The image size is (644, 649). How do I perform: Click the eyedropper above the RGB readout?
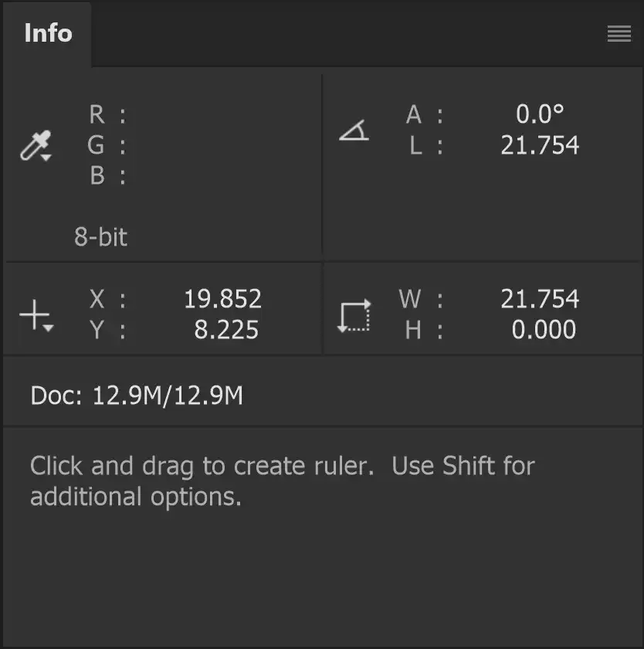pos(34,143)
